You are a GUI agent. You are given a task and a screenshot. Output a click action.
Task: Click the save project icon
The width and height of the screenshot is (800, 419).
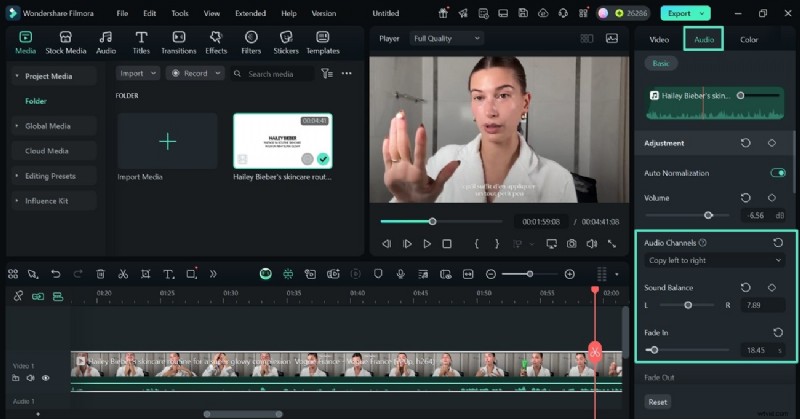pyautogui.click(x=523, y=13)
